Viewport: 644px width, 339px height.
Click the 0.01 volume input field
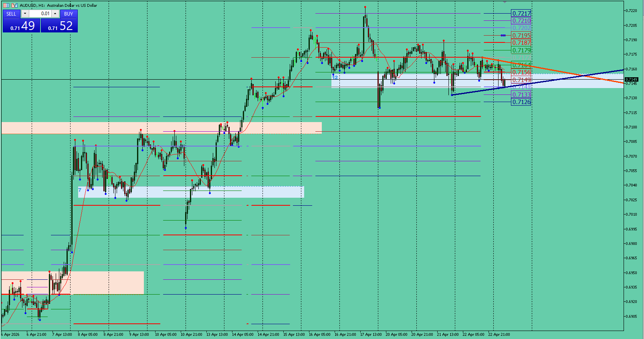[x=40, y=14]
